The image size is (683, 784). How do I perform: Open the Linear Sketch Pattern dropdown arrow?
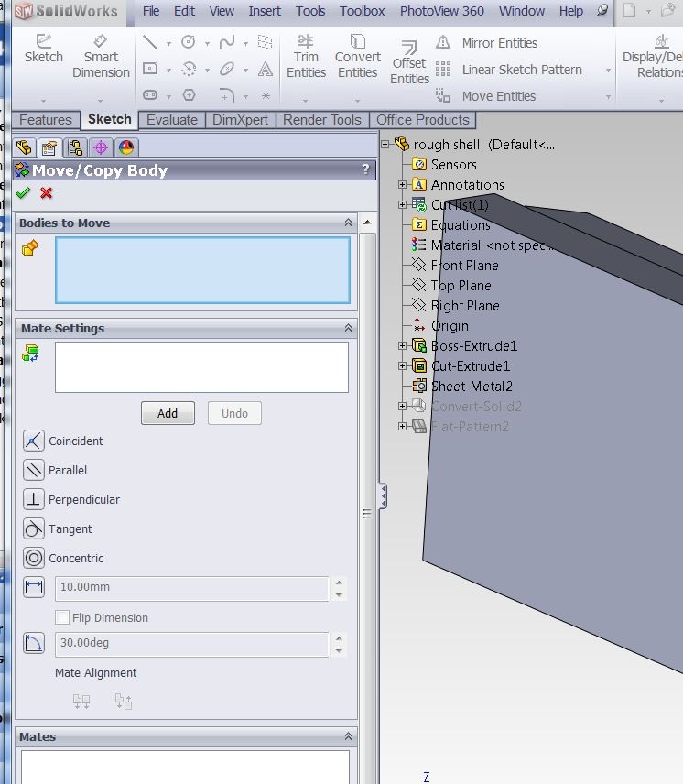point(608,71)
